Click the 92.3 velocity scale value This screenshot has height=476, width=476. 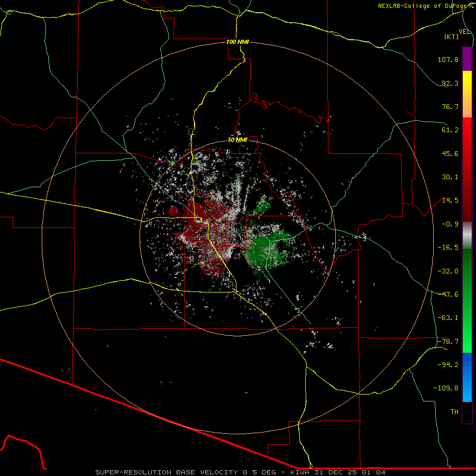[450, 83]
